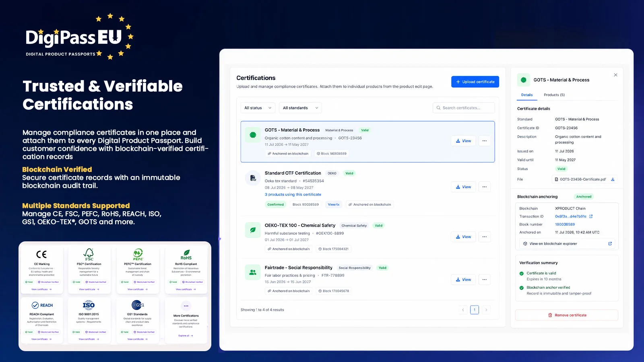
Task: Open 3 products using this certificate link
Action: point(293,195)
